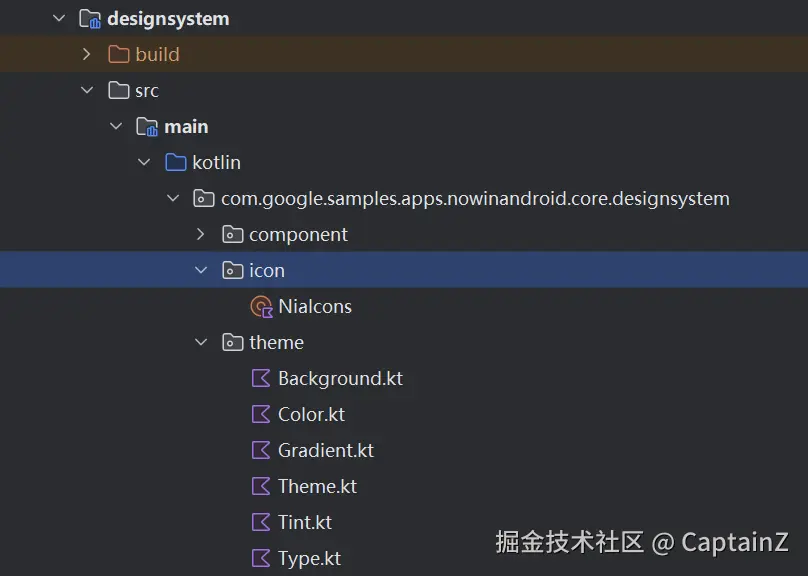
Task: Click the Gradient.kt Kotlin file icon
Action: coord(261,450)
